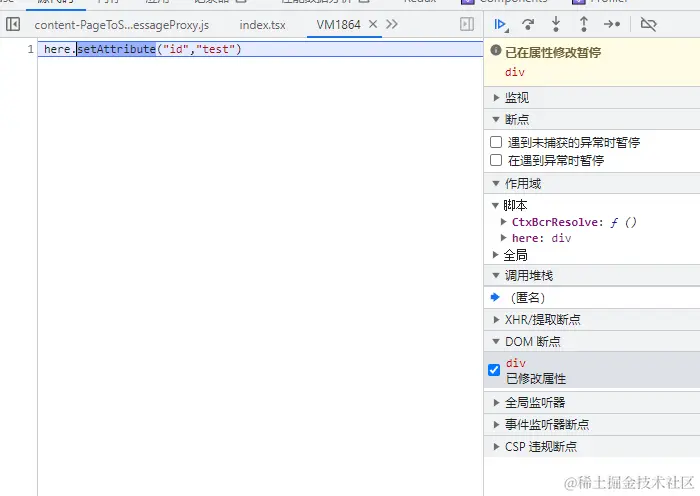The width and height of the screenshot is (700, 496).
Task: Toggle the file navigator sidebar
Action: click(13, 24)
